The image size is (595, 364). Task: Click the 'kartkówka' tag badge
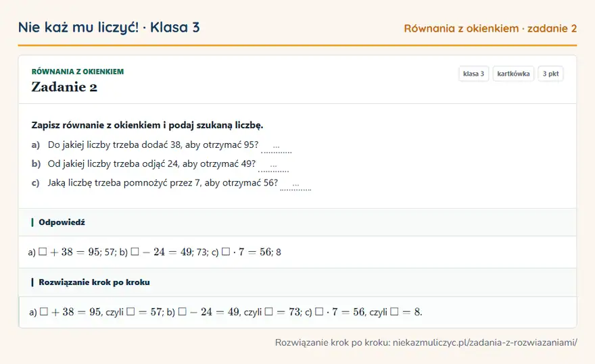pos(513,74)
